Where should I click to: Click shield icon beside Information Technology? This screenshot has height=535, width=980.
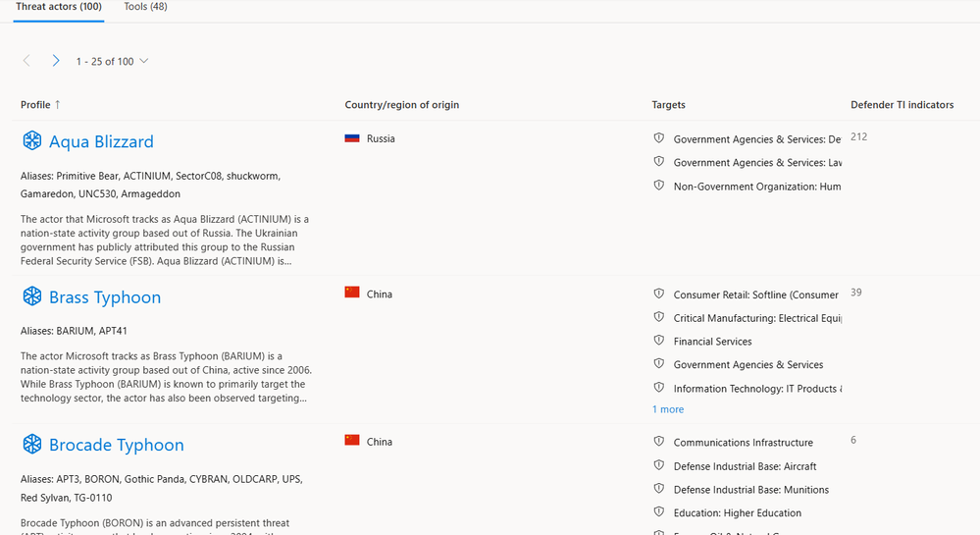[659, 388]
